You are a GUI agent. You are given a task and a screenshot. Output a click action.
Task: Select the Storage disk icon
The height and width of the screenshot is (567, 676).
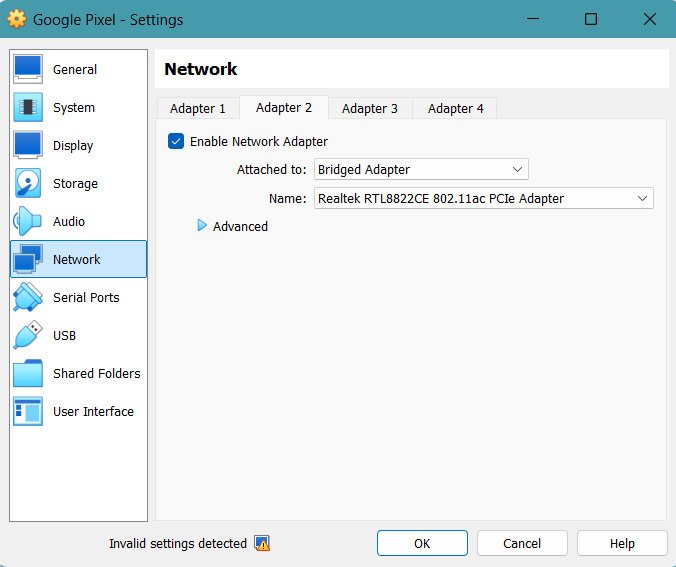pos(28,183)
